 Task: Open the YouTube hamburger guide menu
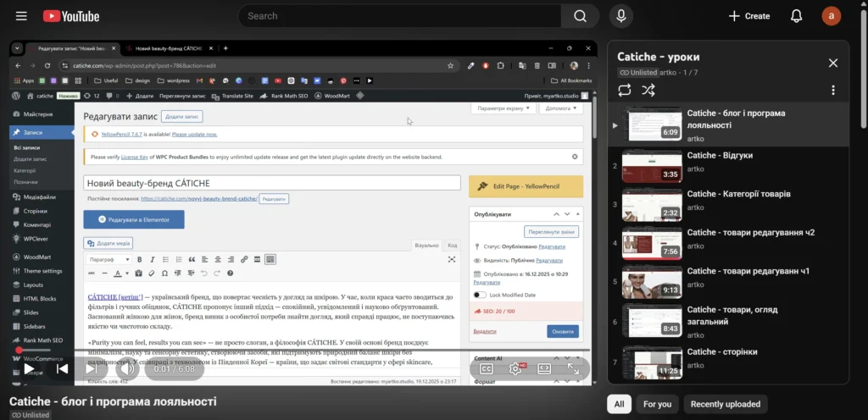(x=21, y=16)
